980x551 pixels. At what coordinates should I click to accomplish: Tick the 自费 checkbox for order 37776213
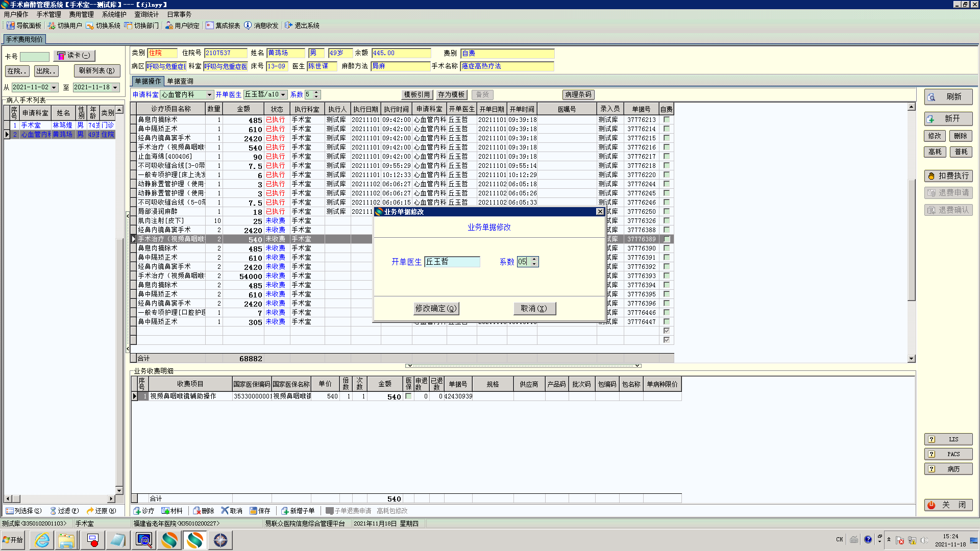click(666, 120)
